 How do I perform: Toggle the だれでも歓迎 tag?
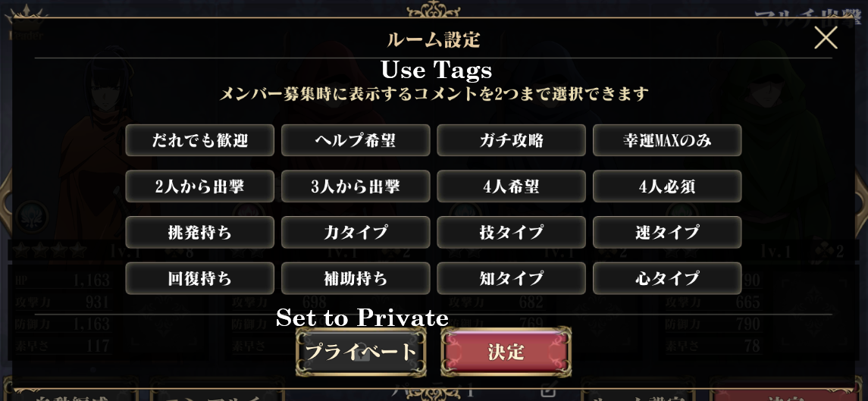pos(200,140)
